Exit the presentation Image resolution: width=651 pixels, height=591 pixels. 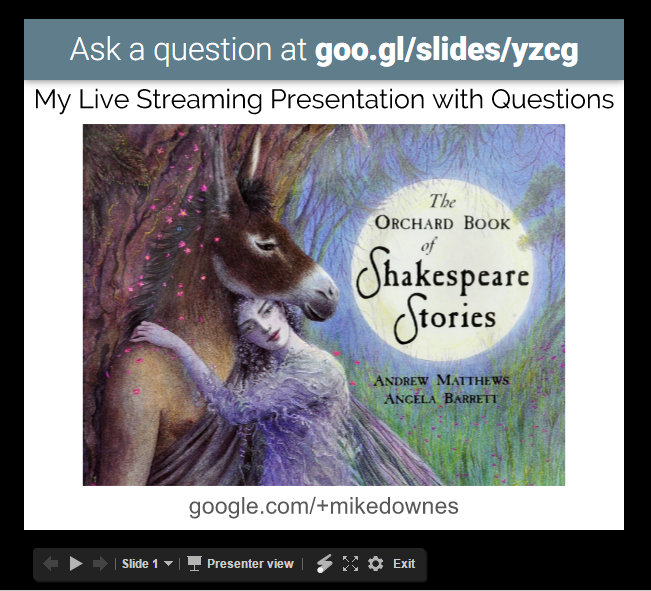tap(404, 564)
